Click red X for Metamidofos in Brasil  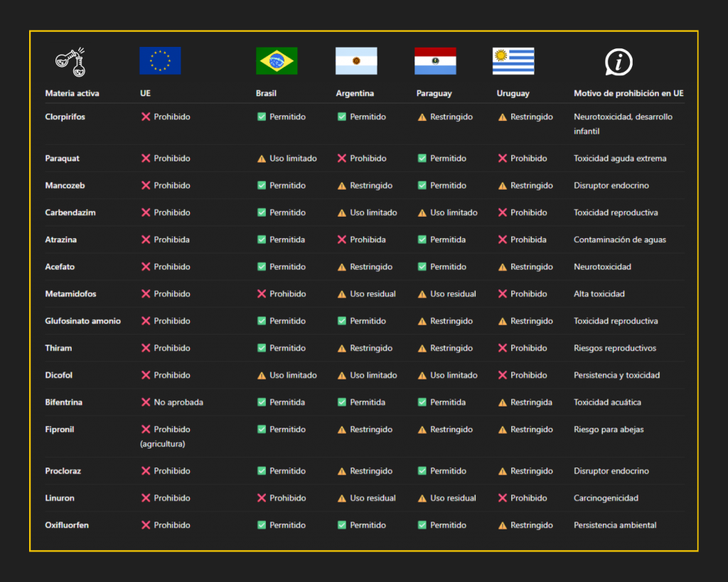click(x=262, y=293)
